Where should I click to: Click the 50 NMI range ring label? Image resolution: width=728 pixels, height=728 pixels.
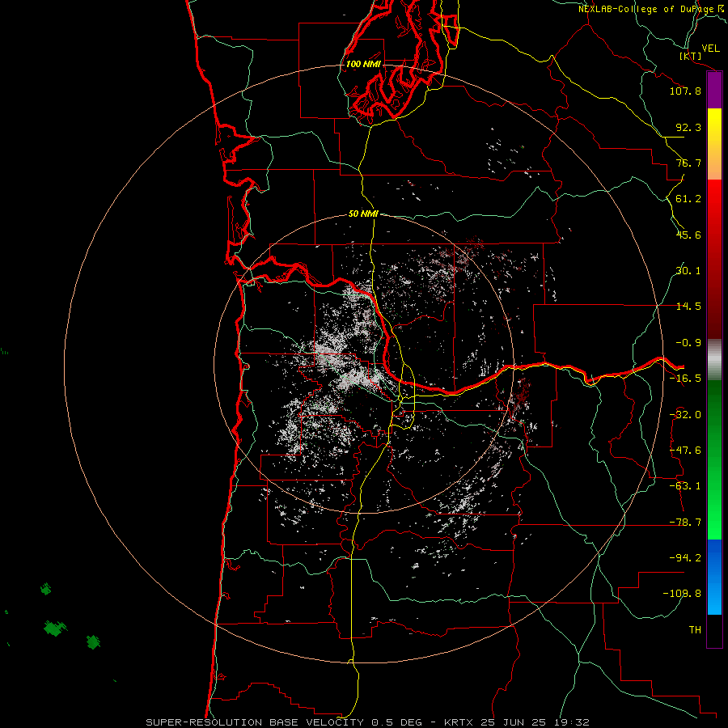click(x=363, y=214)
